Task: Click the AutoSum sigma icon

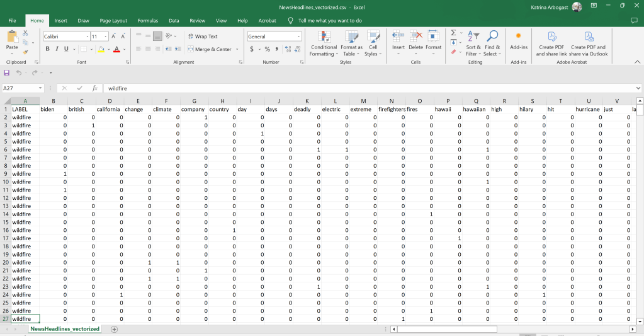Action: [x=453, y=33]
